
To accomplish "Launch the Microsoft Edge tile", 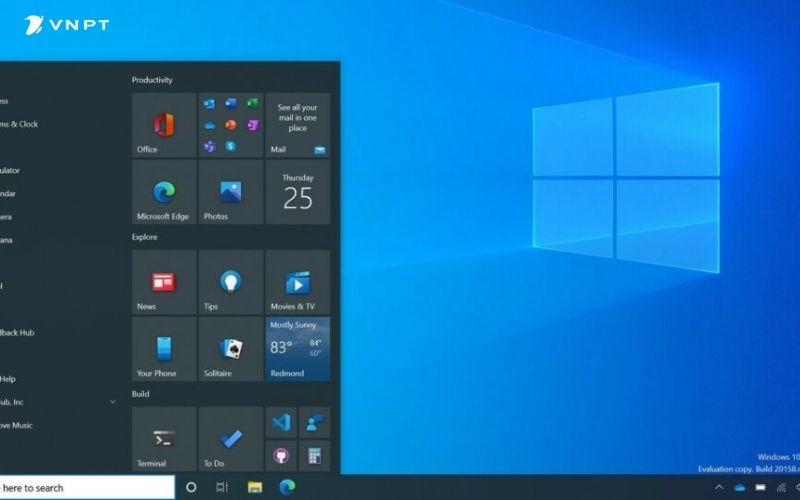I will (164, 192).
